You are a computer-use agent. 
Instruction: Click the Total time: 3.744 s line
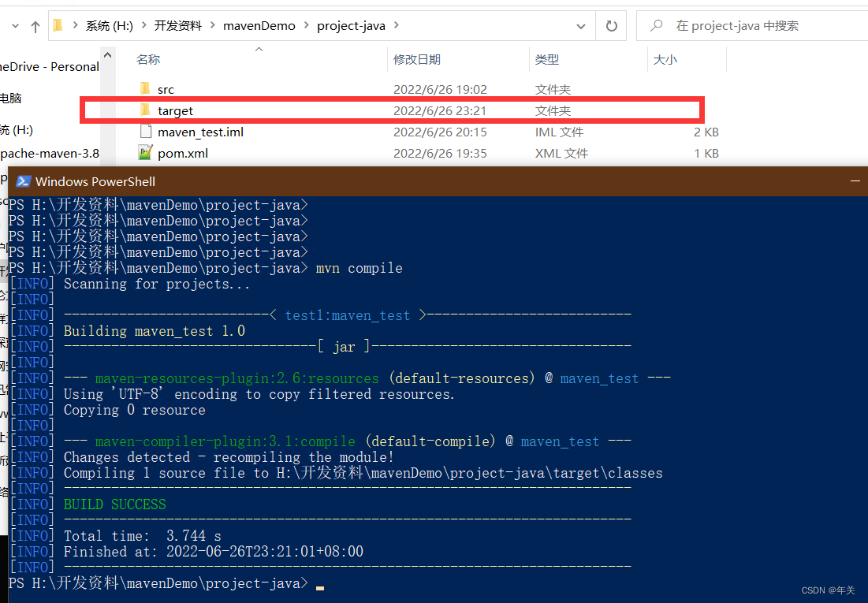[x=142, y=536]
